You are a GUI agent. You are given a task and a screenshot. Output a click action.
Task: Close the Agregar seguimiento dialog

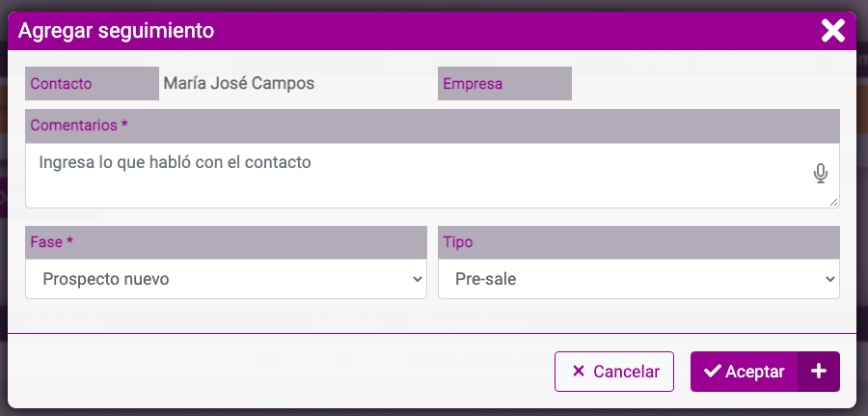tap(832, 31)
